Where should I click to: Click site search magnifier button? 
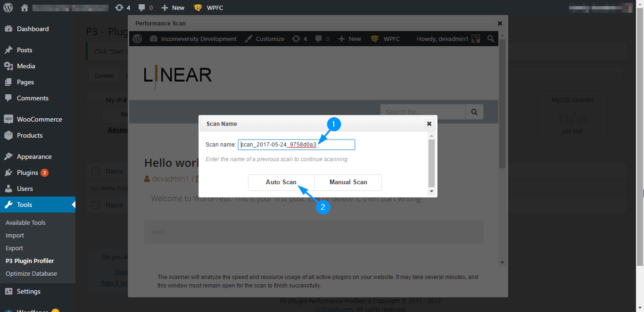click(475, 112)
